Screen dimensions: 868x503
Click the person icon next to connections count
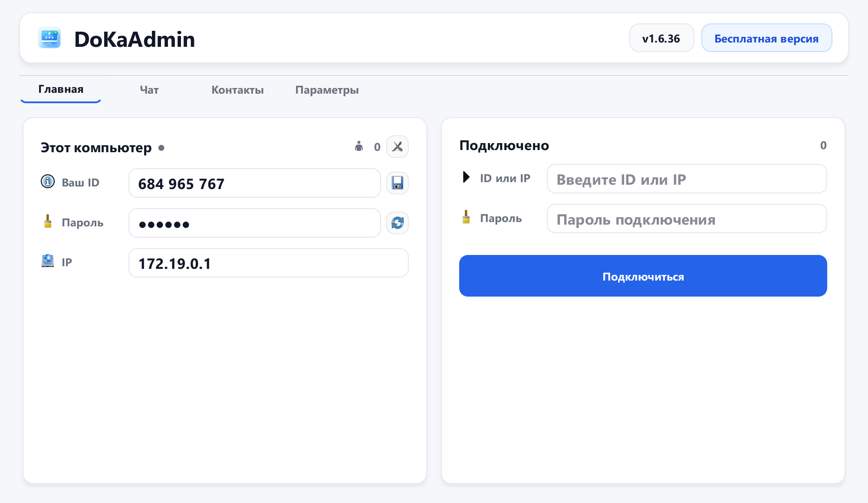[x=359, y=146]
